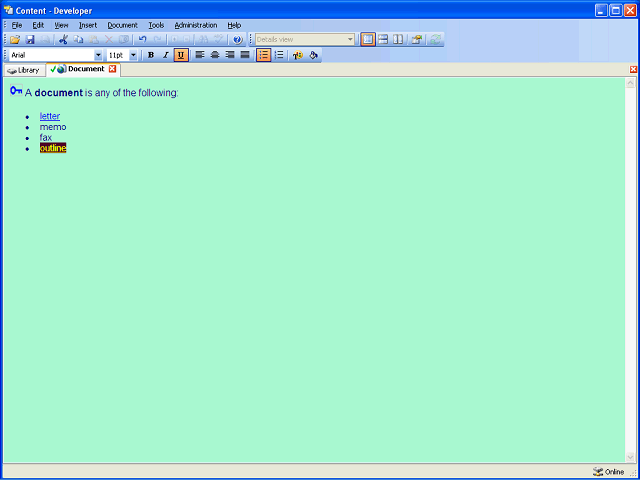Open the background fill bucket tool
The height and width of the screenshot is (480, 640).
coord(313,55)
